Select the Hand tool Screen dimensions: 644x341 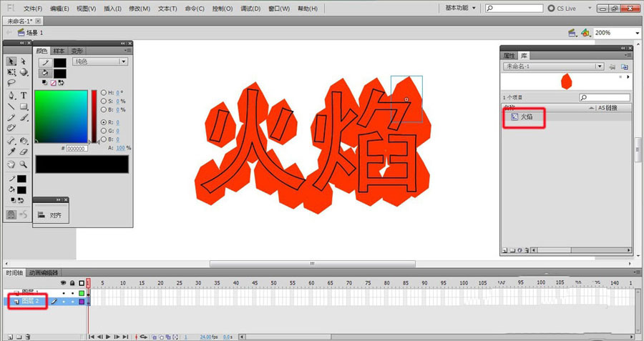coord(12,164)
